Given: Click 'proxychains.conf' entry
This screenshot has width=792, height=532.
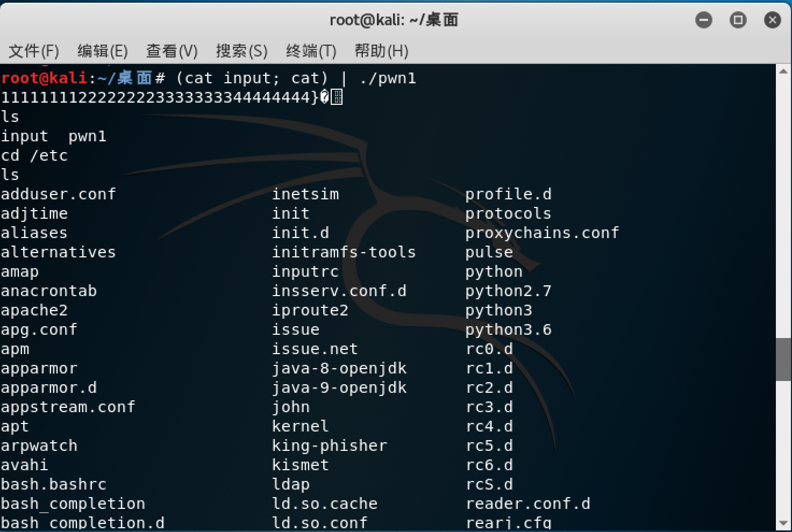Looking at the screenshot, I should (x=543, y=233).
